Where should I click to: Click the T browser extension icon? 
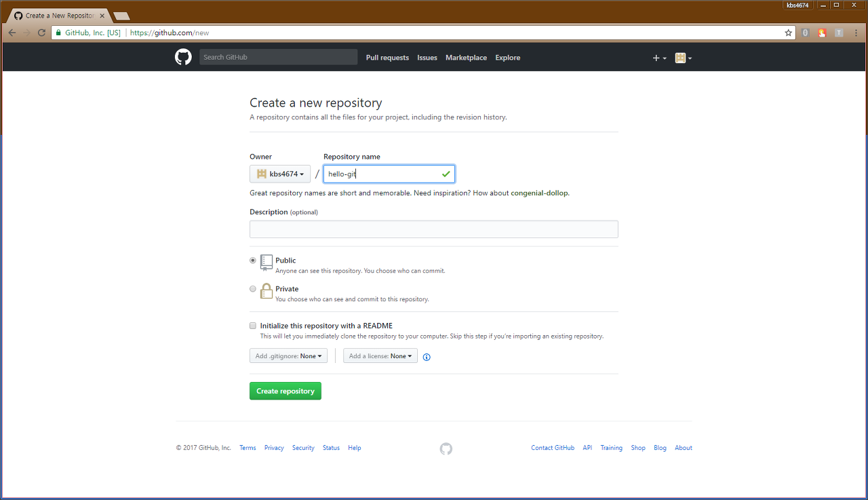click(x=839, y=33)
